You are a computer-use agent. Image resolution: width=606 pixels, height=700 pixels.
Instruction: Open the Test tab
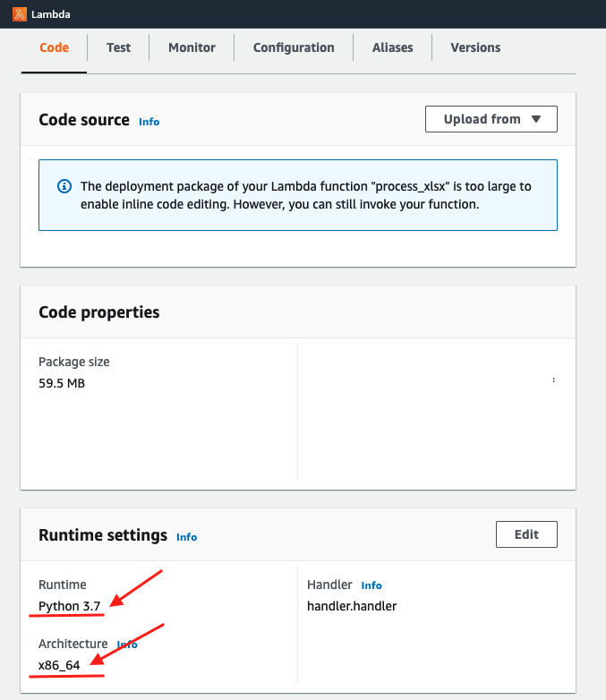tap(118, 47)
